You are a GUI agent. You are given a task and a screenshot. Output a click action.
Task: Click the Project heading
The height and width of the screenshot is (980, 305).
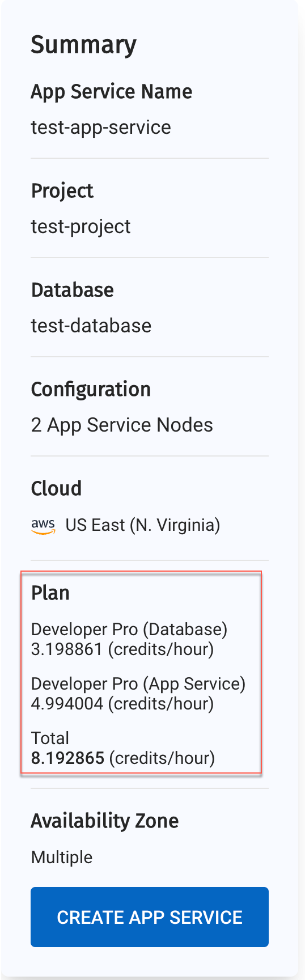[x=62, y=191]
